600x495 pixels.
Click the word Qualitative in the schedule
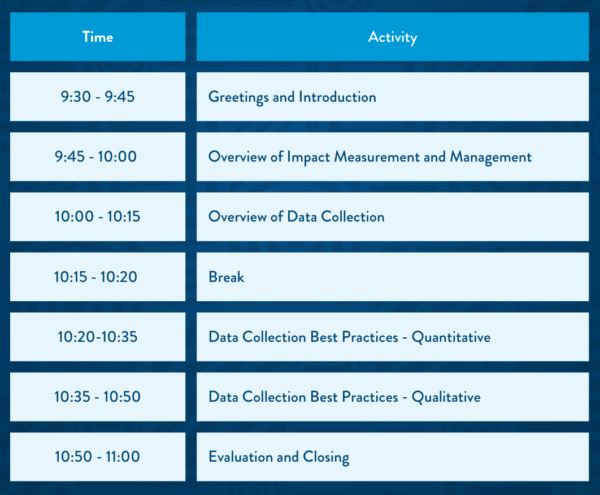pyautogui.click(x=446, y=397)
